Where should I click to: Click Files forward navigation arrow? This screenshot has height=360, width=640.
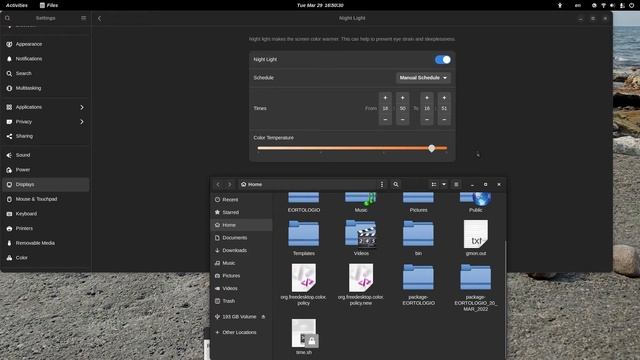point(230,184)
